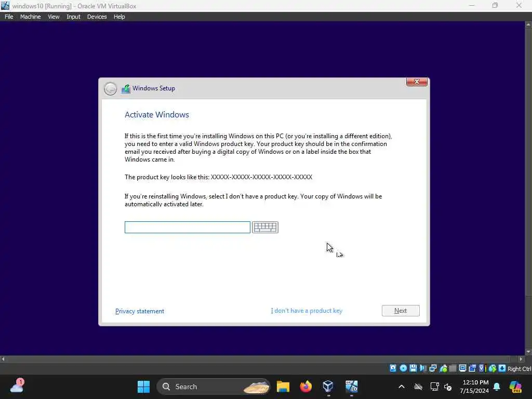532x399 pixels.
Task: Click the vertical scroll up arrow
Action: pos(528,25)
